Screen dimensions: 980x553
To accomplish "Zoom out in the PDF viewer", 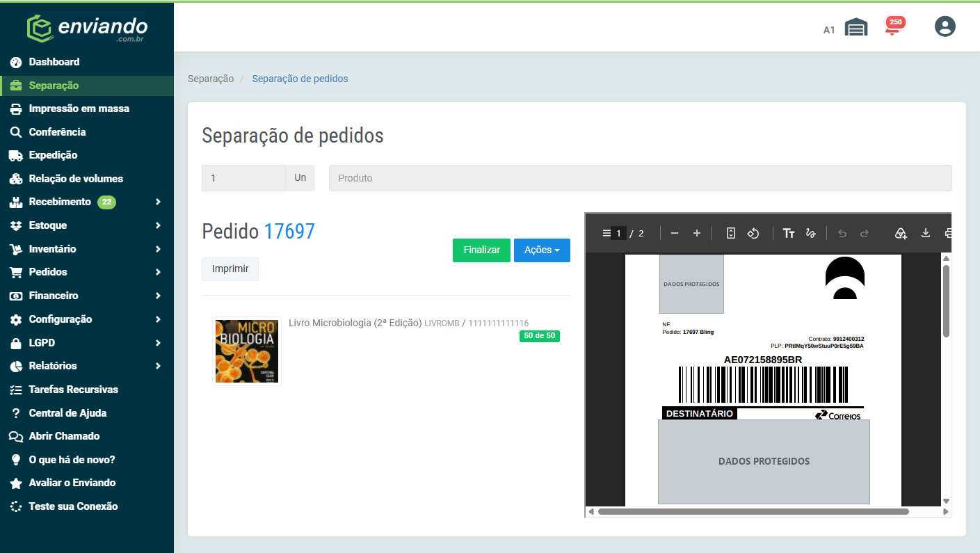I will (674, 233).
